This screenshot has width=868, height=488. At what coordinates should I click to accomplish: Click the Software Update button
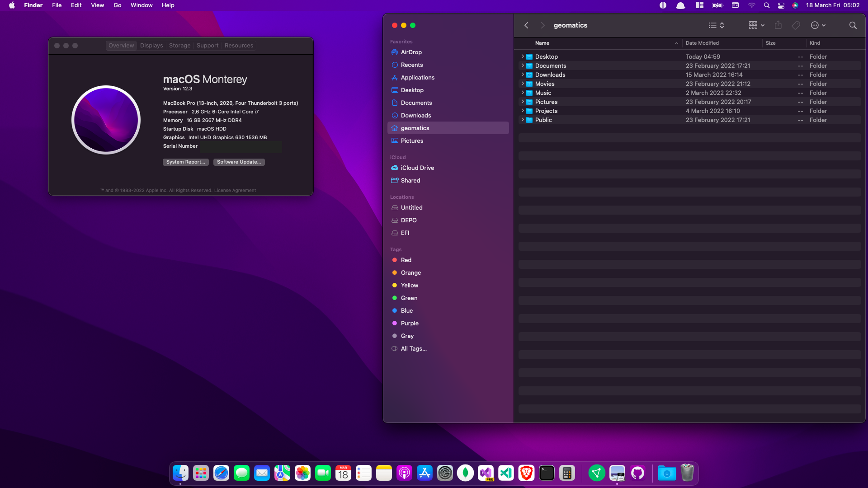click(239, 162)
